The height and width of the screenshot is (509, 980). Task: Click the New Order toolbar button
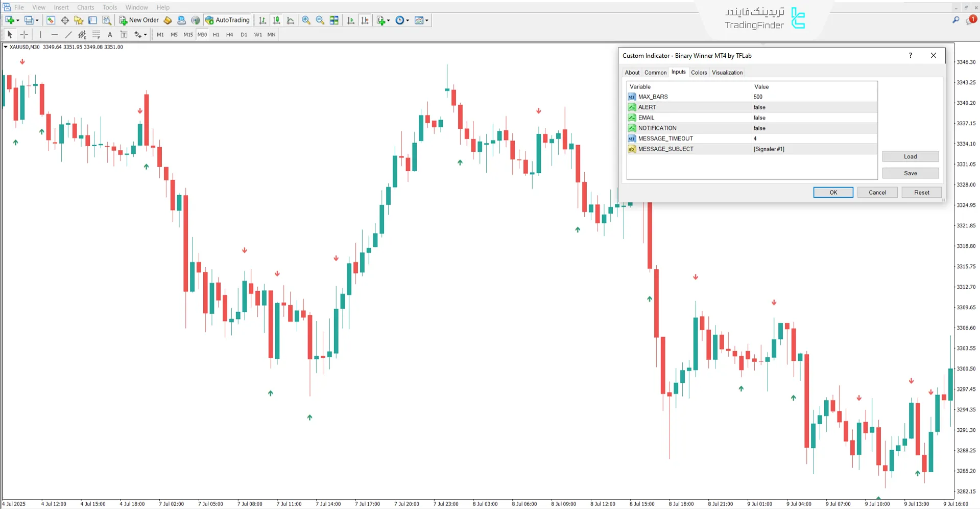tap(139, 20)
